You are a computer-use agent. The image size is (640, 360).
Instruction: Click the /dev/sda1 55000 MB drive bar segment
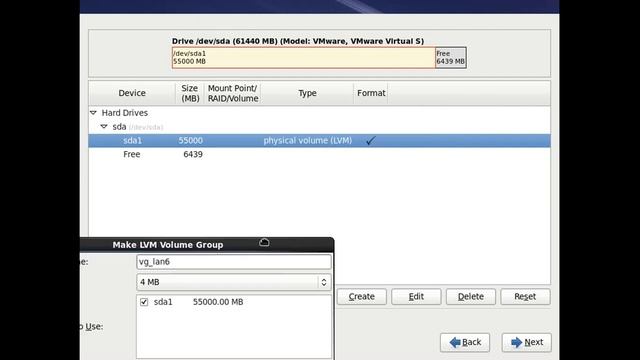pos(304,58)
